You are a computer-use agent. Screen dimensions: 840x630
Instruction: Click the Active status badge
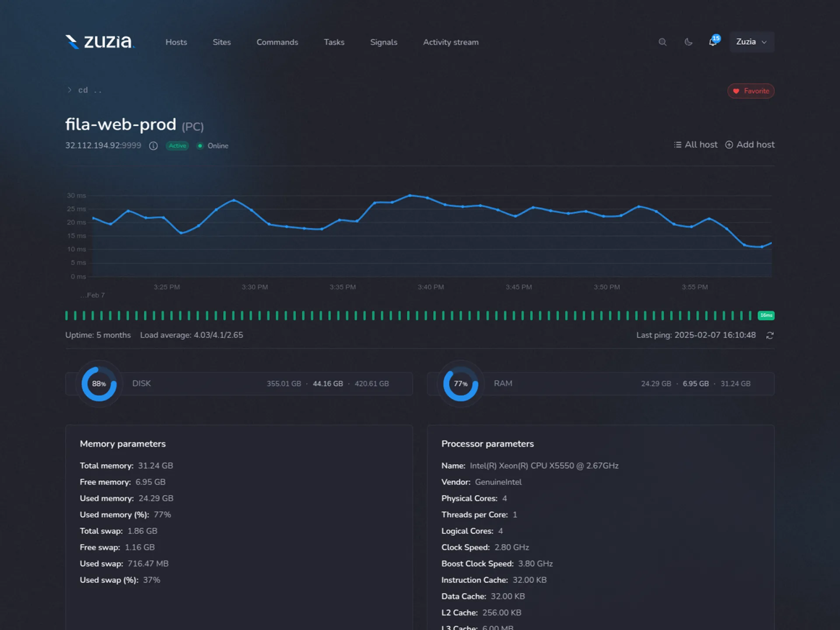pos(177,146)
